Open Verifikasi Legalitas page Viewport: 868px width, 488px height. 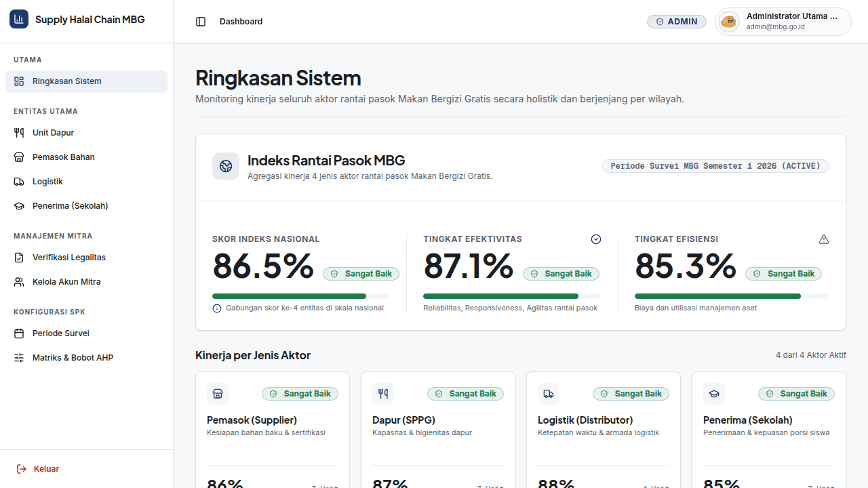(x=86, y=258)
